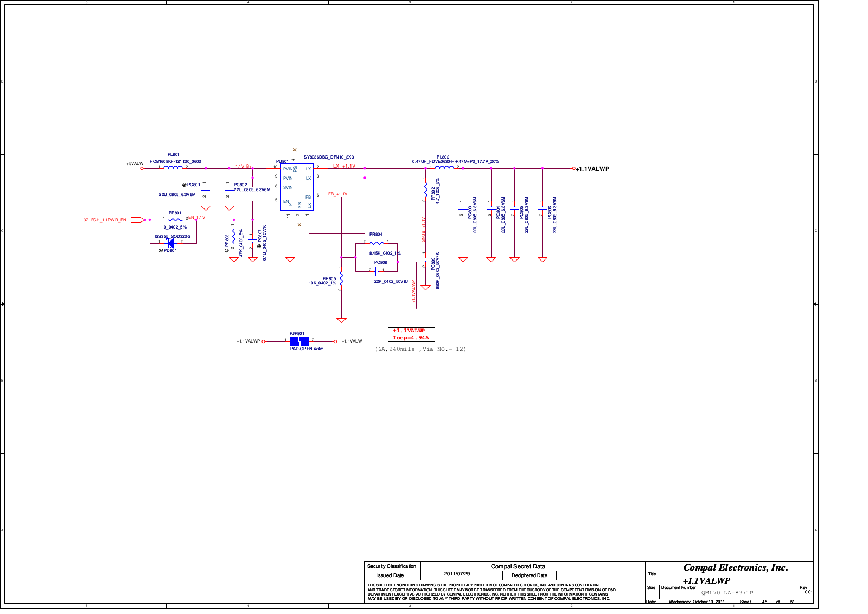This screenshot has height=614, width=868.
Task: Click the issued date 2011/07/29
Action: (x=457, y=574)
